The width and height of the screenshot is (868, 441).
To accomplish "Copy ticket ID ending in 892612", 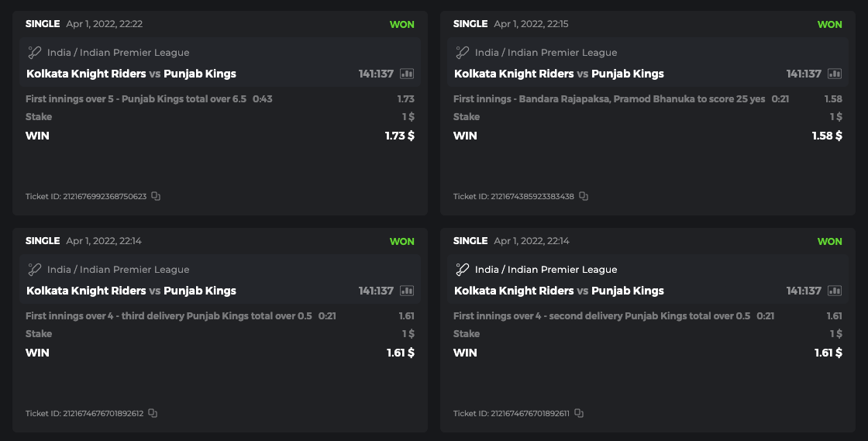I will click(x=153, y=414).
